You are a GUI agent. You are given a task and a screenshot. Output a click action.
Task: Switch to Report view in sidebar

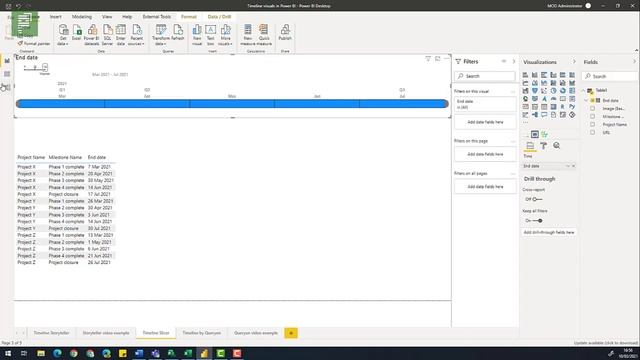[x=7, y=61]
